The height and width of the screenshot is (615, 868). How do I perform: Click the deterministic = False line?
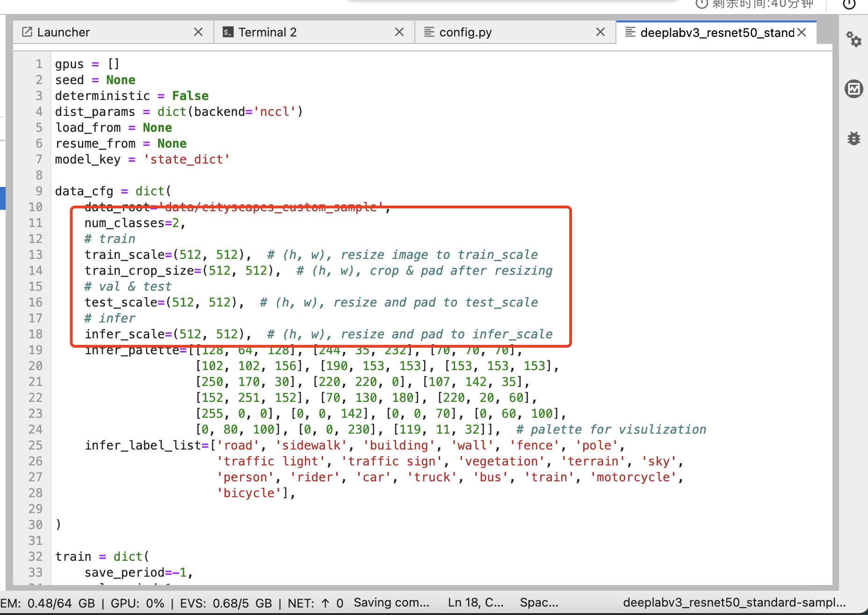132,96
